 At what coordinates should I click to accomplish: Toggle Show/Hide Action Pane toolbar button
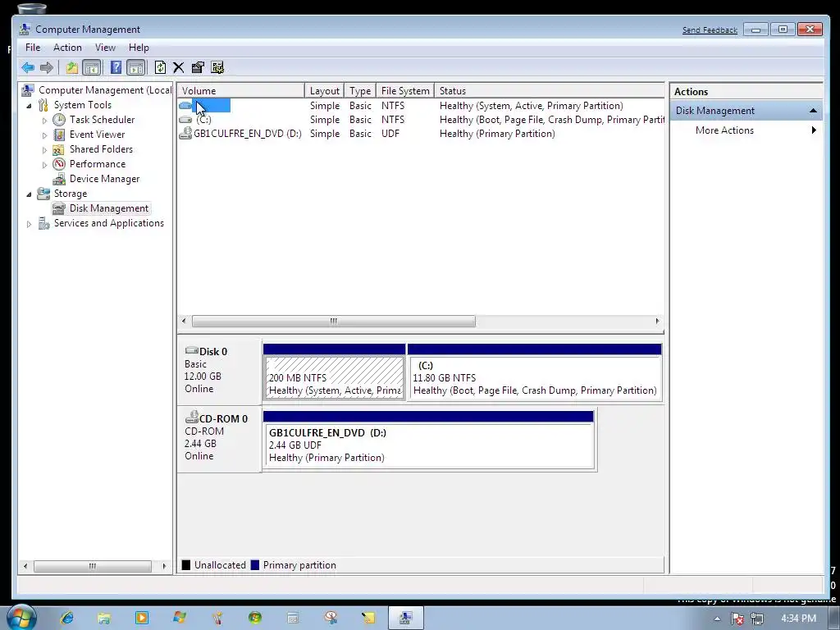click(136, 67)
